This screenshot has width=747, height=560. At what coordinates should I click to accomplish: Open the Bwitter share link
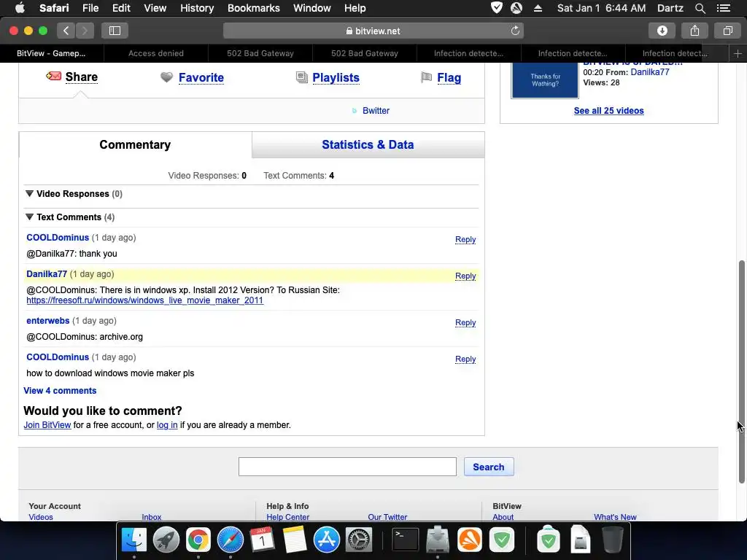point(376,111)
